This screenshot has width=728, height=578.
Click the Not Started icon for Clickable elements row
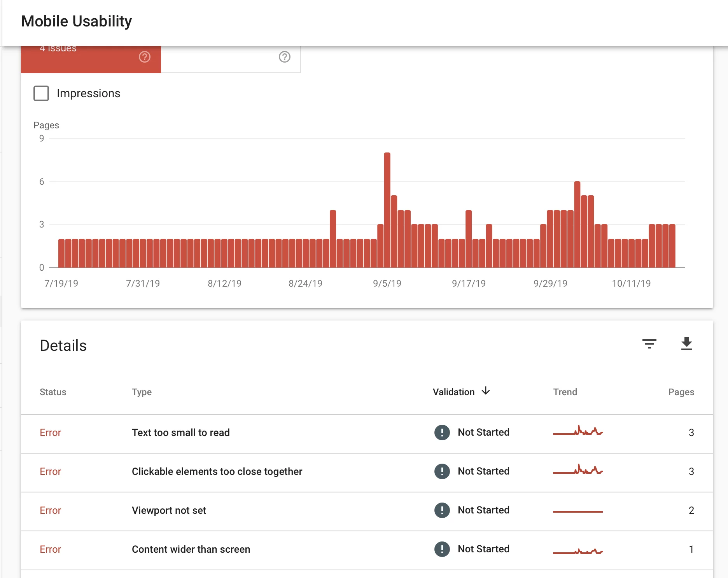[x=442, y=471]
